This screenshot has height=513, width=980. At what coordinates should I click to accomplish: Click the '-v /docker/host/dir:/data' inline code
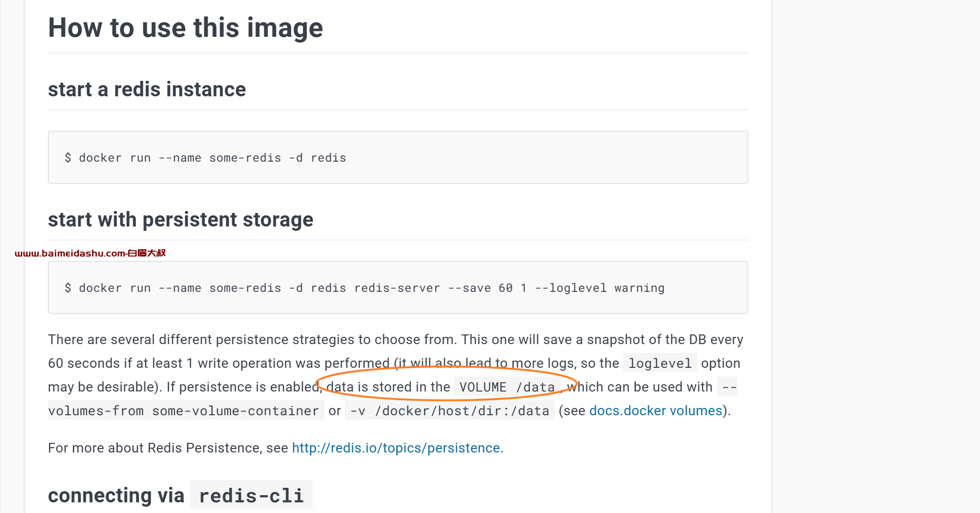pyautogui.click(x=449, y=411)
